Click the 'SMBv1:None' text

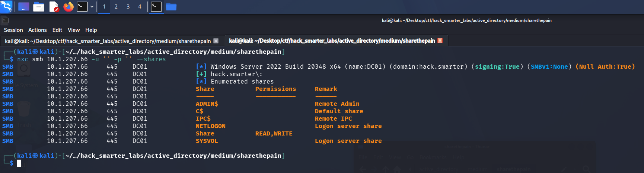(549, 67)
